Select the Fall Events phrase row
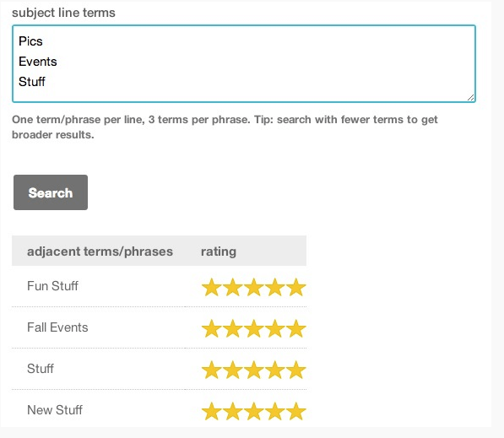504x438 pixels. tap(159, 327)
